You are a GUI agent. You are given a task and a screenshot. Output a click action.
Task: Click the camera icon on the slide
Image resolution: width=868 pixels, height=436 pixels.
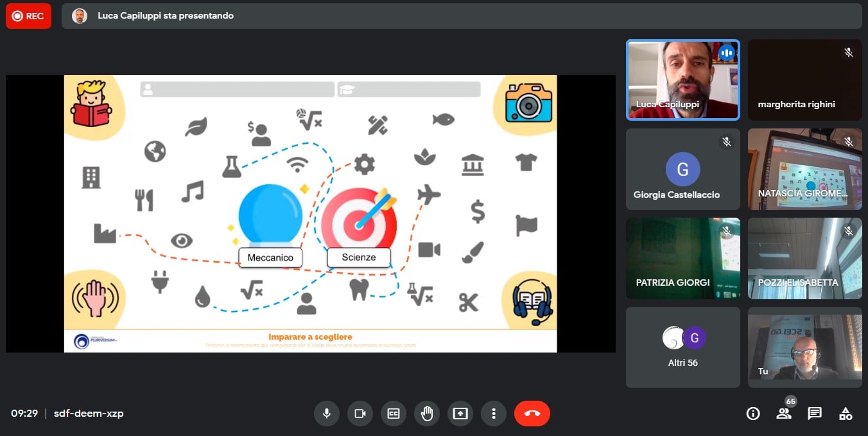pos(528,103)
